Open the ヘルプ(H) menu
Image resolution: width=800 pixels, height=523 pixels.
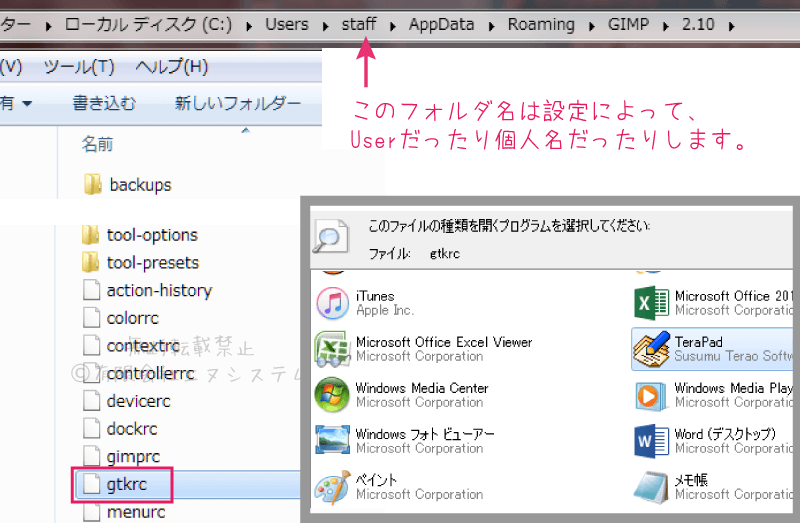[172, 66]
